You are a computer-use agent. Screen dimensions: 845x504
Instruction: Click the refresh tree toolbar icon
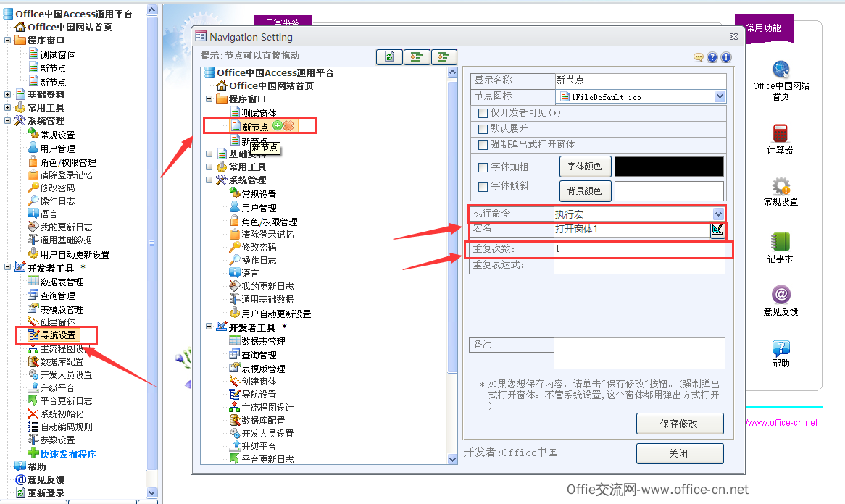coord(389,56)
